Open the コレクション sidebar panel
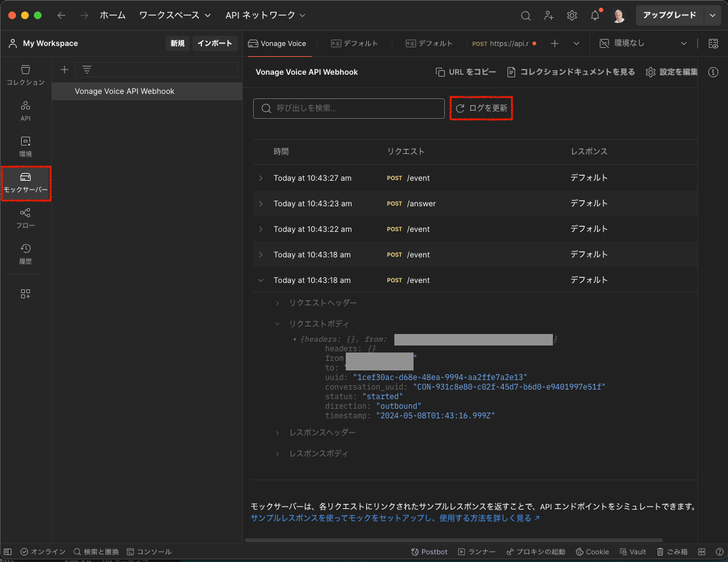728x562 pixels. (x=26, y=75)
